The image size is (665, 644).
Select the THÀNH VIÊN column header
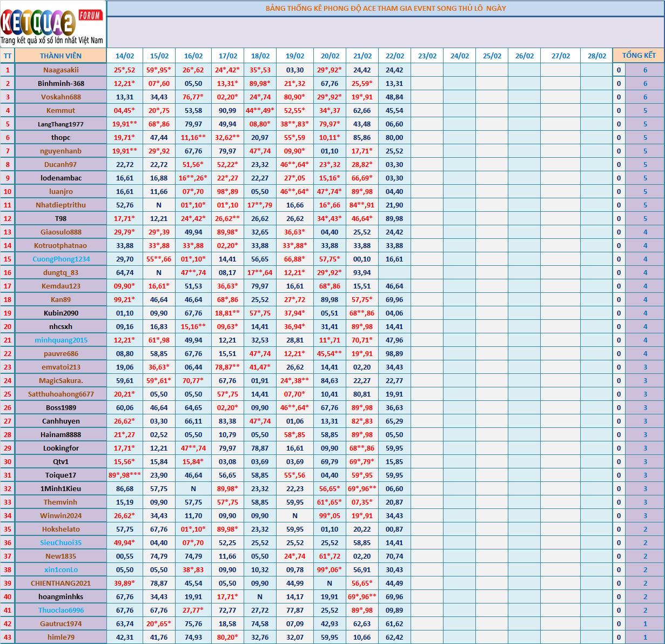pos(61,56)
